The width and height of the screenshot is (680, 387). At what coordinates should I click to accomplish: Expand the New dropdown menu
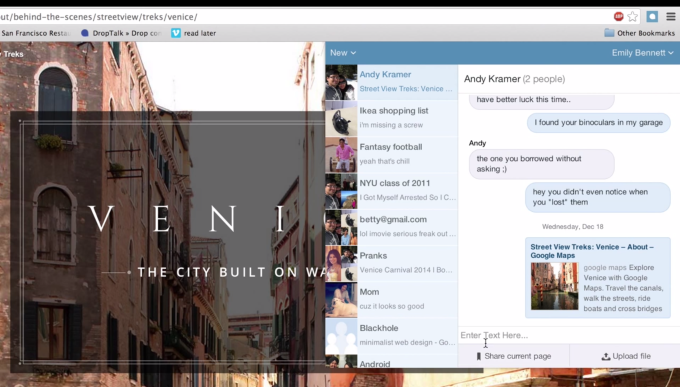343,52
